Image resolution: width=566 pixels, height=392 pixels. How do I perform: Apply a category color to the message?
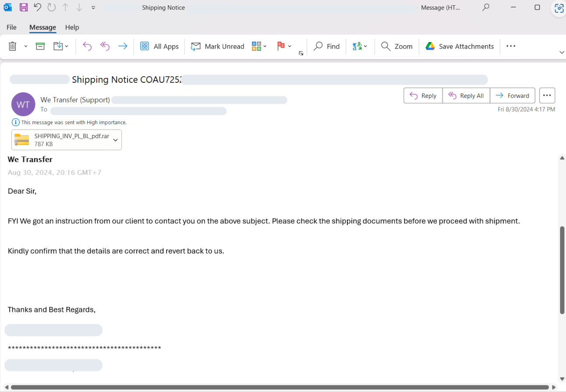point(256,46)
